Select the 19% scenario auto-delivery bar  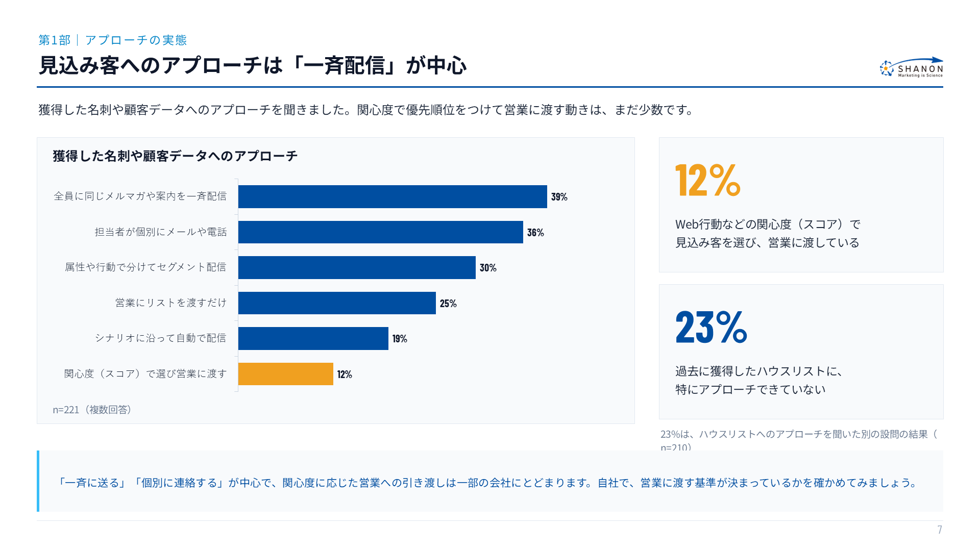pyautogui.click(x=313, y=338)
